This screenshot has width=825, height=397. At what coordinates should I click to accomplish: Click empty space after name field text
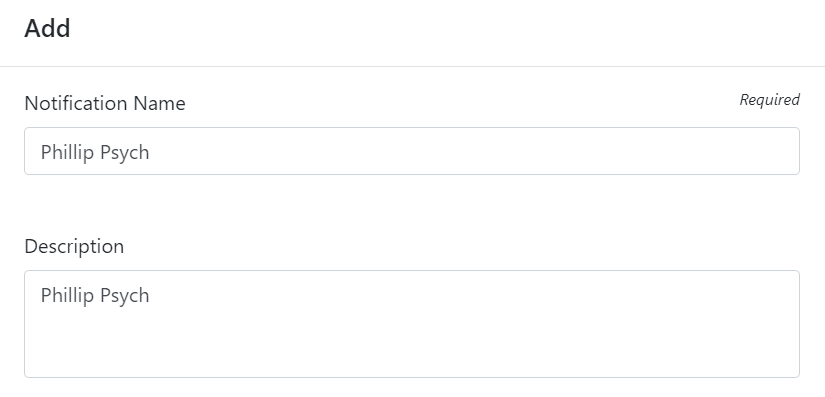click(x=474, y=151)
